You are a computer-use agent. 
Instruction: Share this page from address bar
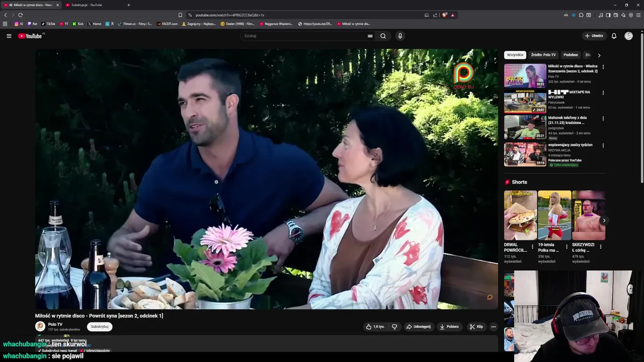(435, 15)
